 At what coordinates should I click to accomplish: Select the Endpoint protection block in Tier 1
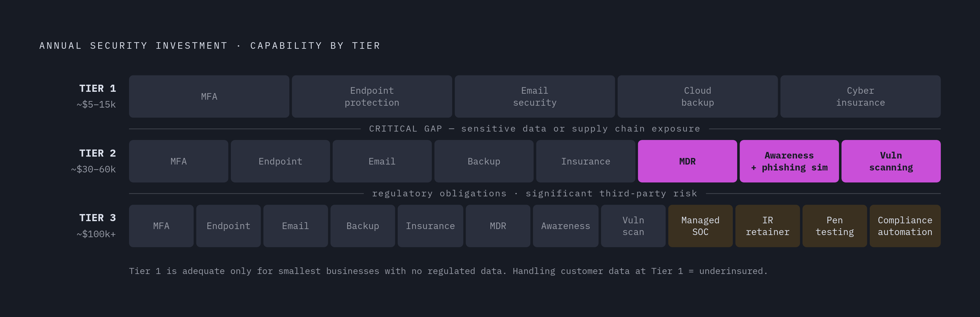tap(372, 96)
